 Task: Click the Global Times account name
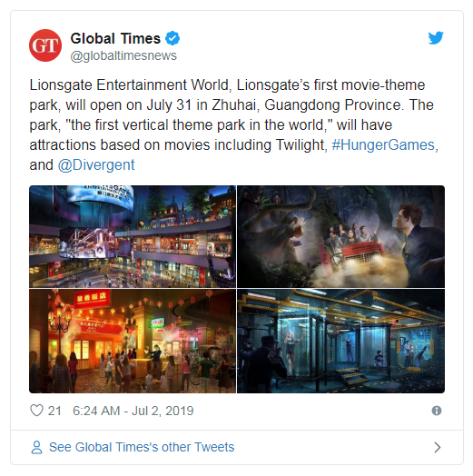(115, 38)
